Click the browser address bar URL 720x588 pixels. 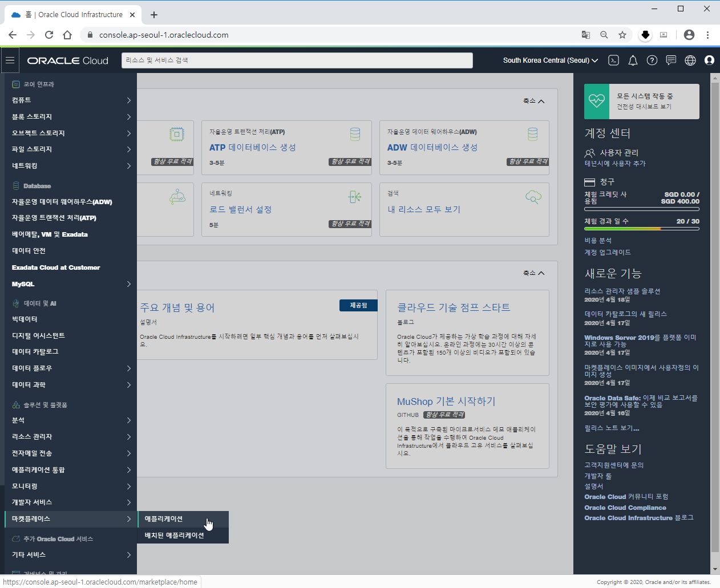pos(164,35)
